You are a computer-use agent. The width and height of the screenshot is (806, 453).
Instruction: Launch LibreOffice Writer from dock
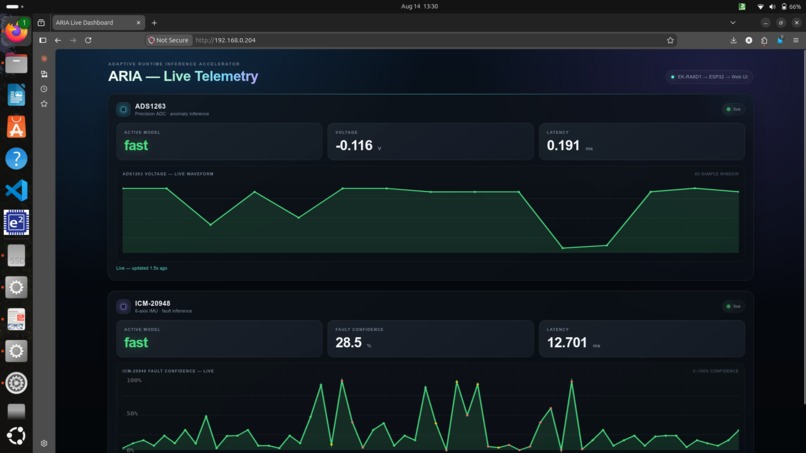coord(16,96)
